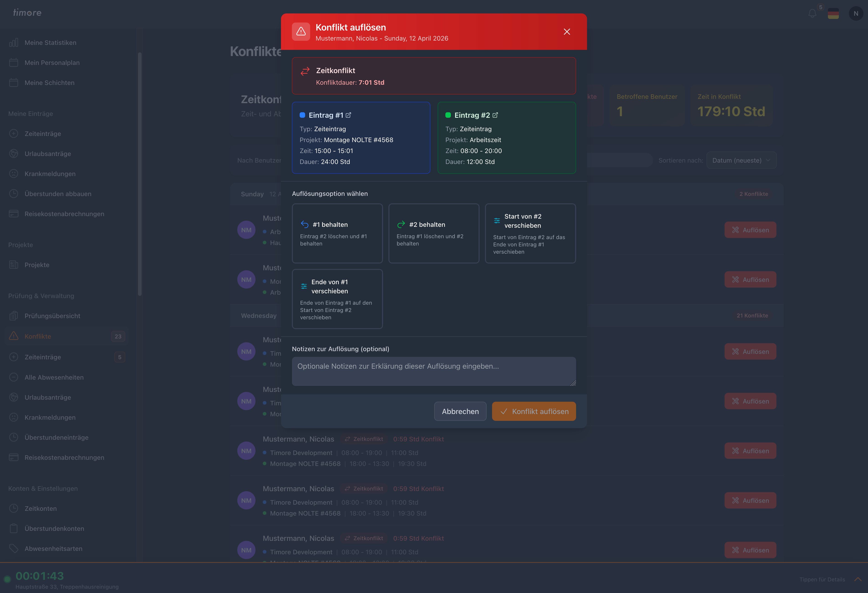The height and width of the screenshot is (593, 868).
Task: Click the Zeitkonflikt swap arrows icon
Action: click(x=305, y=71)
